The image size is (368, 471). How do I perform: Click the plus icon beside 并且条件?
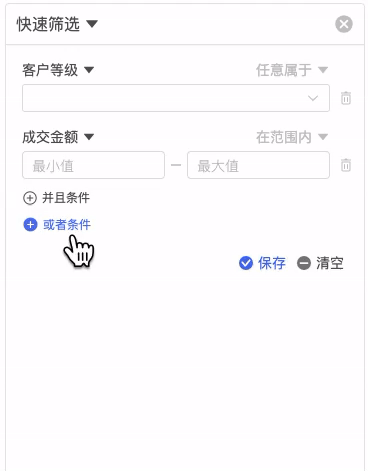coord(30,198)
